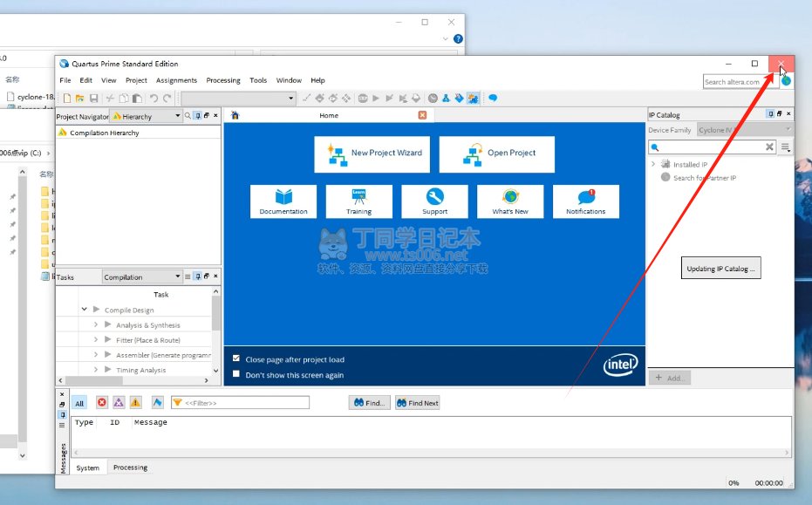Viewport: 812px width, 505px height.
Task: Click the Find Next button
Action: 418,403
